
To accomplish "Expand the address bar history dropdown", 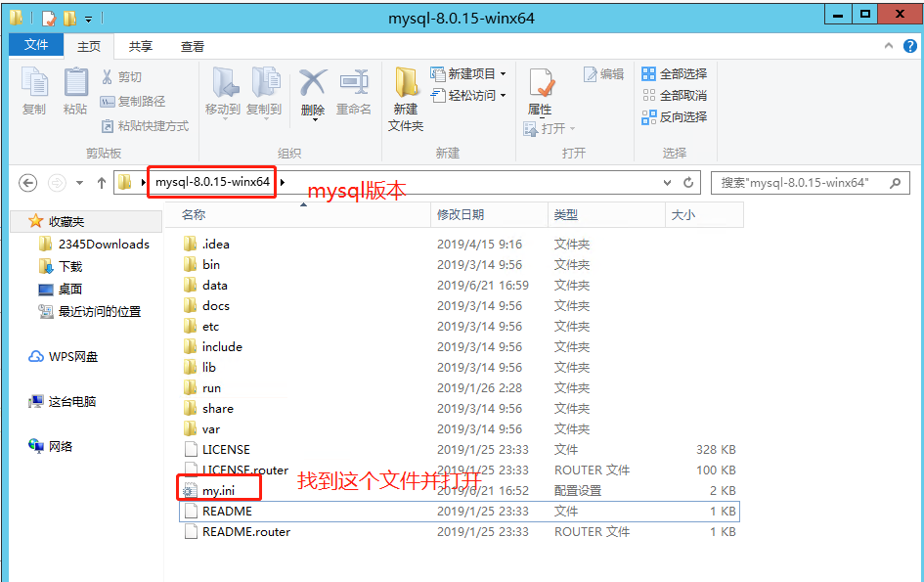I will coord(667,182).
